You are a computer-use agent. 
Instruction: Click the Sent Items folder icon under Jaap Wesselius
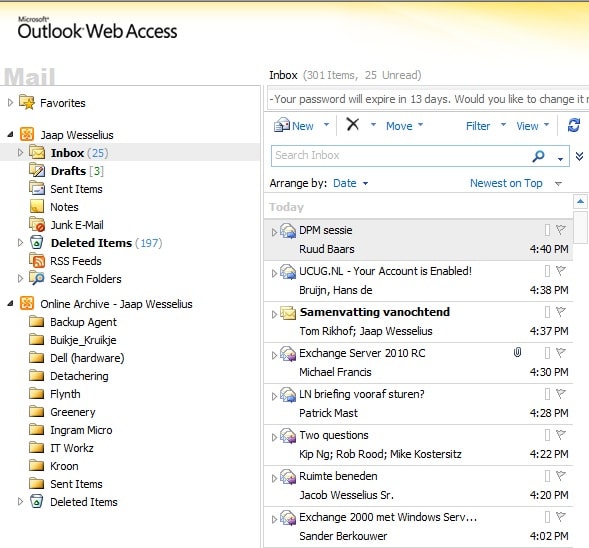tap(37, 188)
